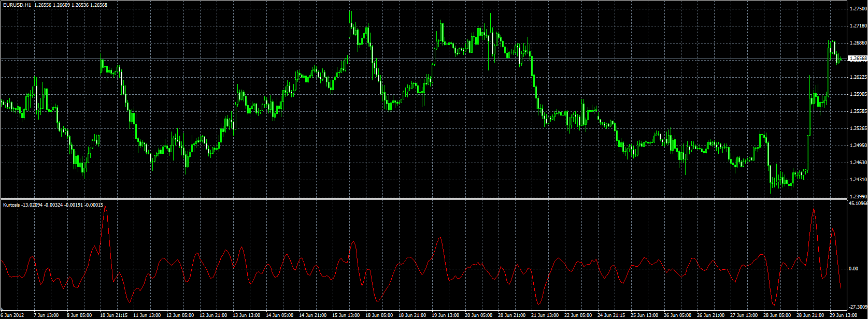Click the 1.27180 price axis label

click(x=859, y=26)
